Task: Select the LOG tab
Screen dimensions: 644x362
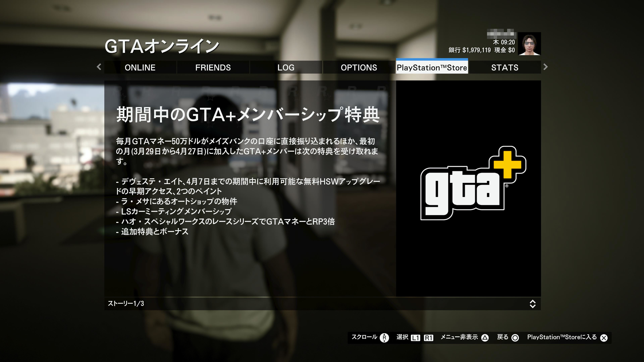Action: [286, 67]
